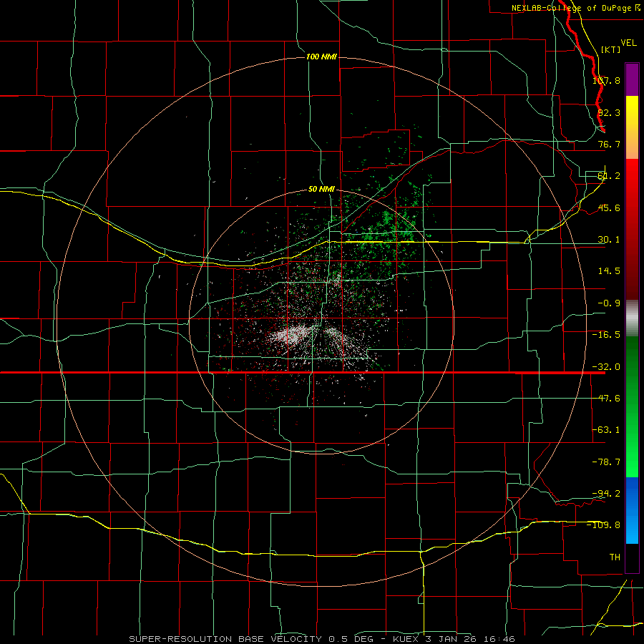
Task: Click the VEL legend title
Action: coord(628,43)
